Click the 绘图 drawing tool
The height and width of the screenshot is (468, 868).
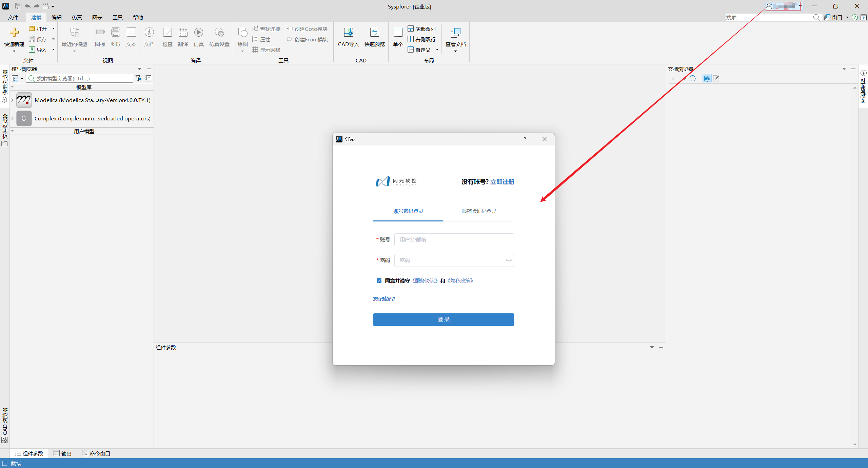pos(243,37)
